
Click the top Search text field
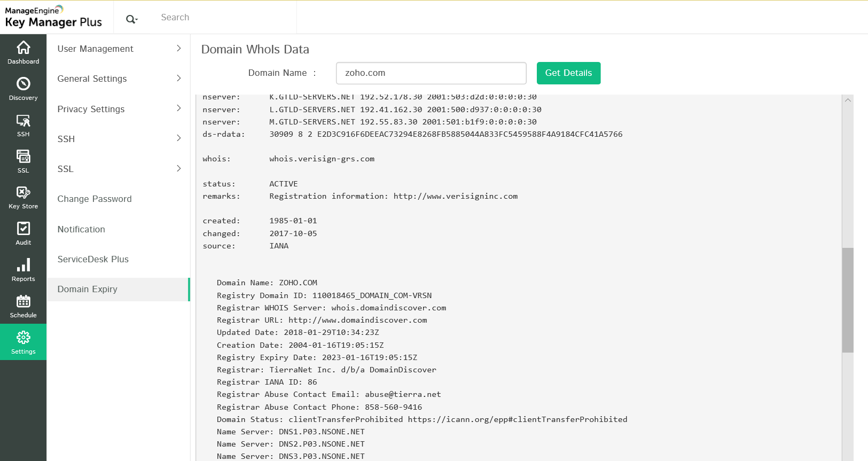pyautogui.click(x=224, y=18)
